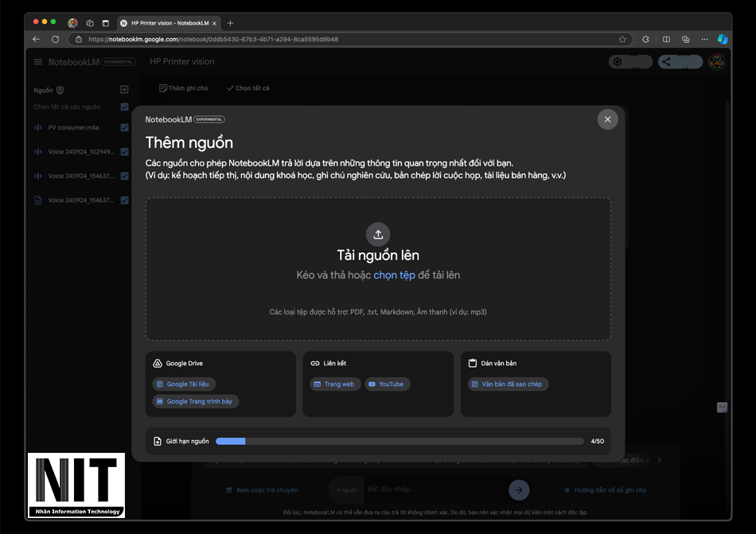Open the browser collections icon
This screenshot has width=756, height=534.
coord(686,39)
